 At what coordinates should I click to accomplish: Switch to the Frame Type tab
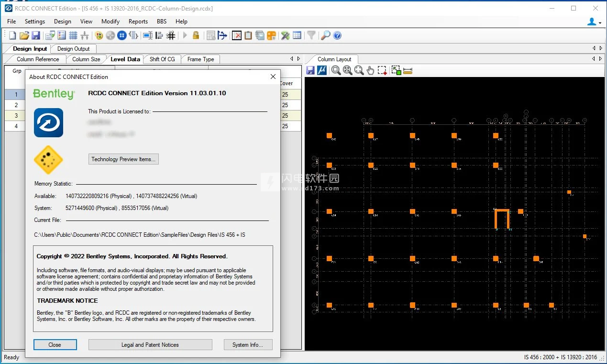(201, 59)
